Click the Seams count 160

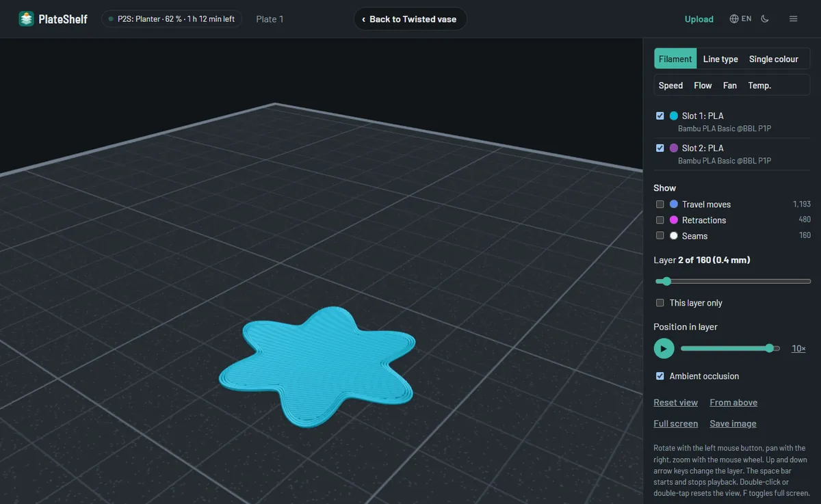pyautogui.click(x=805, y=236)
